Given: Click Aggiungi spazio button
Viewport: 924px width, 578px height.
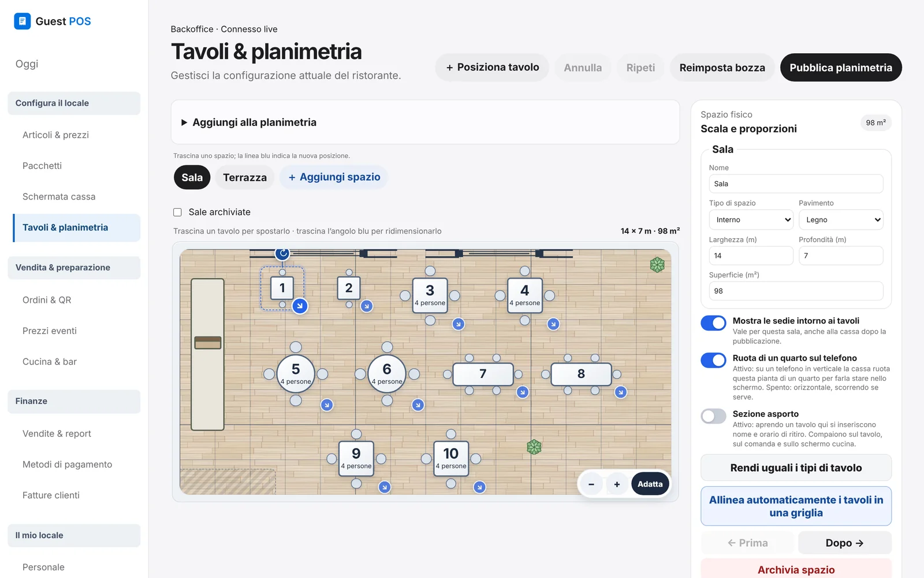Looking at the screenshot, I should point(334,177).
